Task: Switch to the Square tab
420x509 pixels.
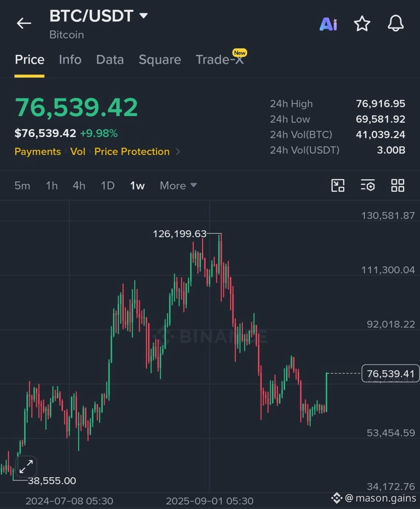Action: click(x=160, y=59)
